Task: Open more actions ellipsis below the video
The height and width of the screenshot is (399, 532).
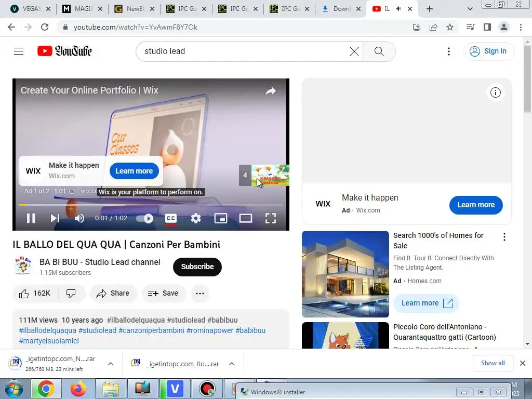Action: (x=200, y=293)
